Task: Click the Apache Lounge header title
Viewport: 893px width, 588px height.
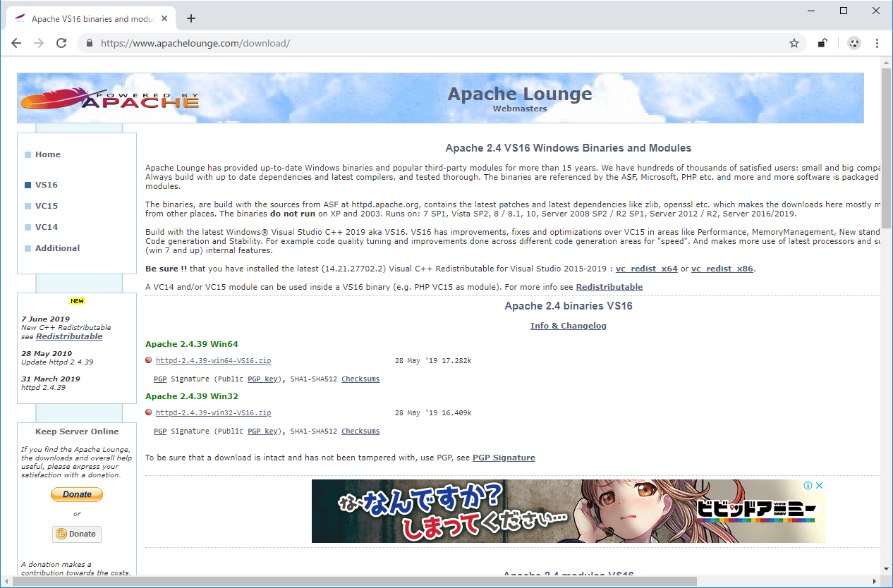Action: [x=520, y=94]
